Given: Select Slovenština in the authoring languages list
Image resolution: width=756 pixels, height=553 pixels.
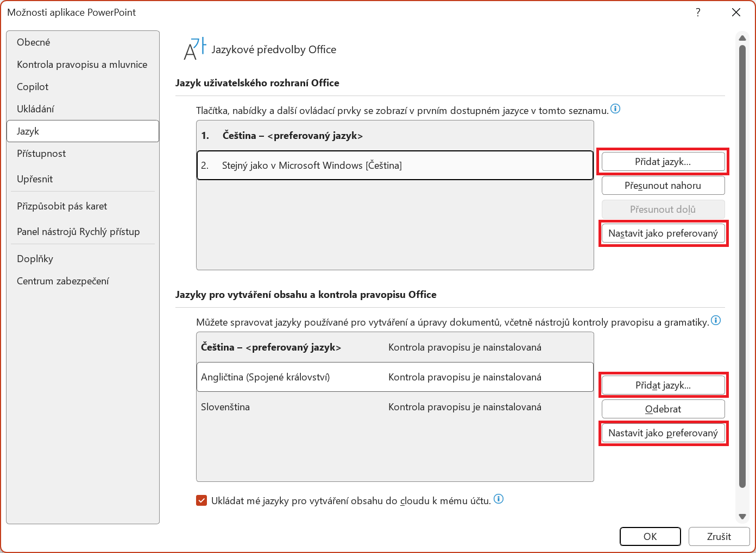Looking at the screenshot, I should (395, 407).
